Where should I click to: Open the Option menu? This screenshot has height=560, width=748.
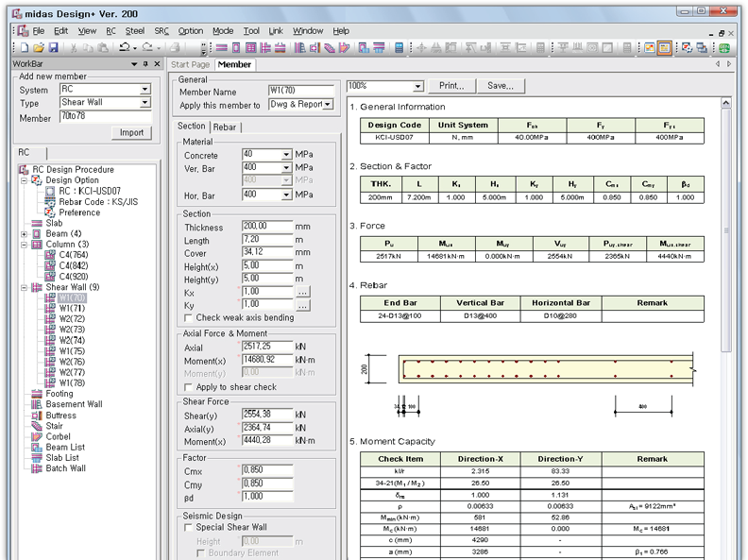(x=191, y=31)
